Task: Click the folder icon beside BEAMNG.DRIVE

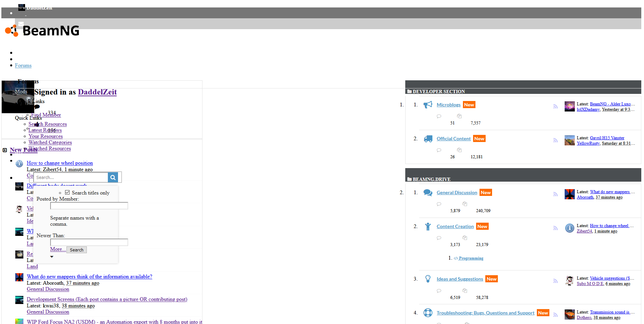Action: tap(409, 179)
